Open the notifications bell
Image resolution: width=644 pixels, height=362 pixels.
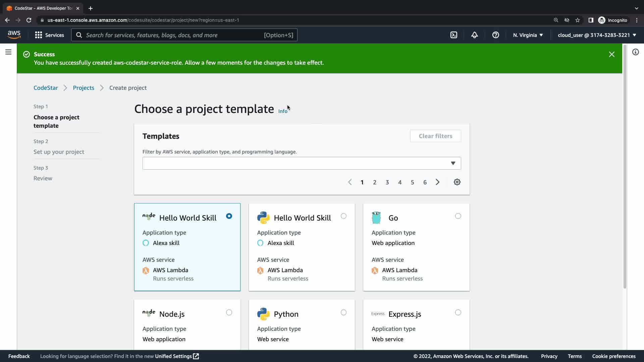coord(474,35)
